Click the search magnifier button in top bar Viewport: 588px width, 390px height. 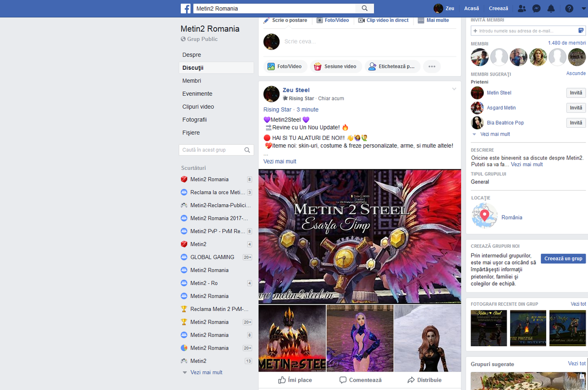pyautogui.click(x=364, y=8)
